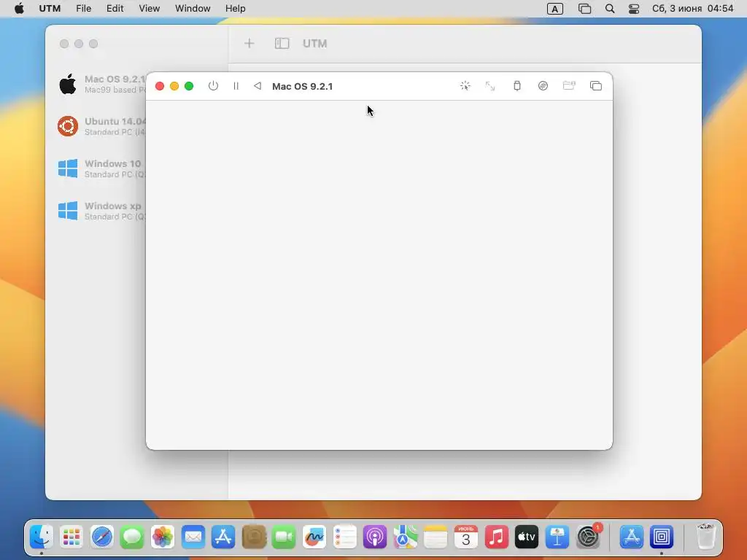Open Finder from the Dock
The width and height of the screenshot is (747, 560).
[x=42, y=537]
